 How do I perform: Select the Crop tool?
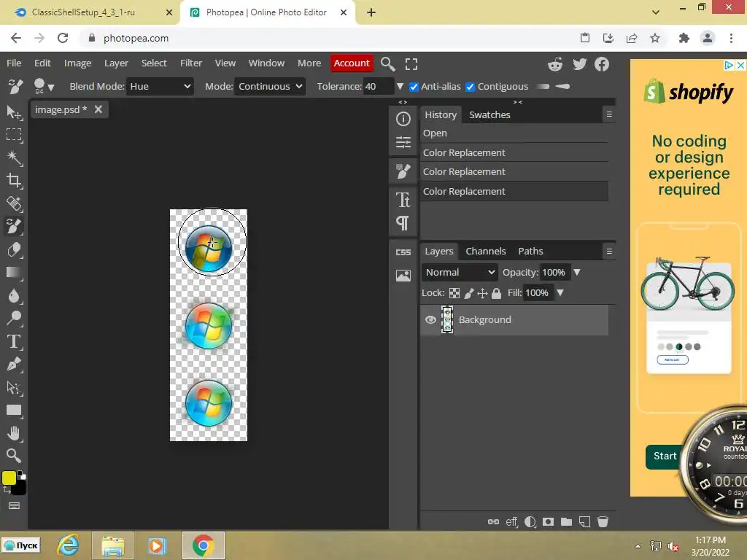(14, 181)
